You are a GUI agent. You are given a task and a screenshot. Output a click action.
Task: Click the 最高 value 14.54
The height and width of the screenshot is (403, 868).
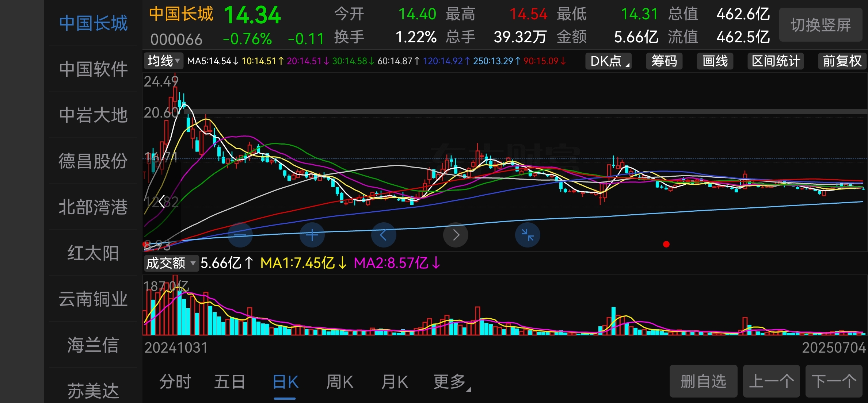click(x=528, y=14)
